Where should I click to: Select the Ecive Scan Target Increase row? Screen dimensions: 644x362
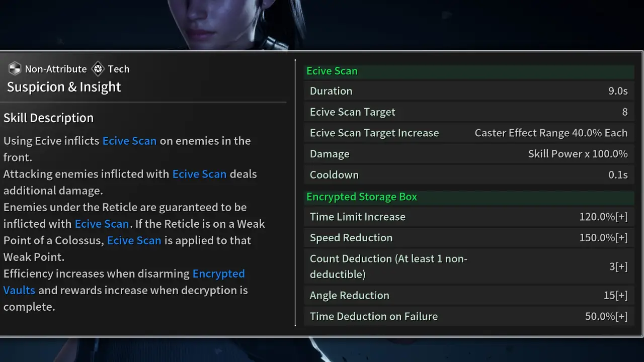tap(469, 133)
